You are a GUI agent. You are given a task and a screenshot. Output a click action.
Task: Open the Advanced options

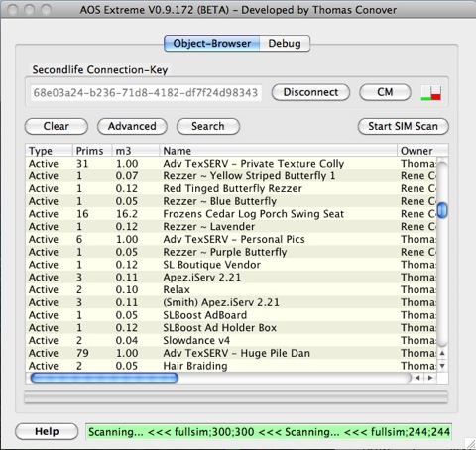pos(132,126)
